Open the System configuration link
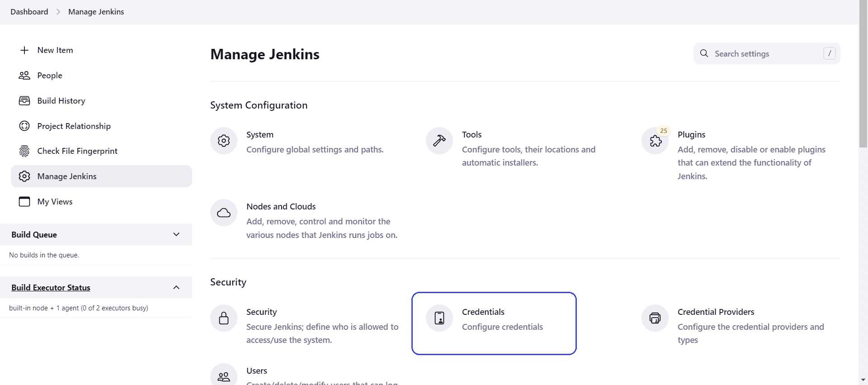Viewport: 868px width, 385px height. [x=260, y=134]
